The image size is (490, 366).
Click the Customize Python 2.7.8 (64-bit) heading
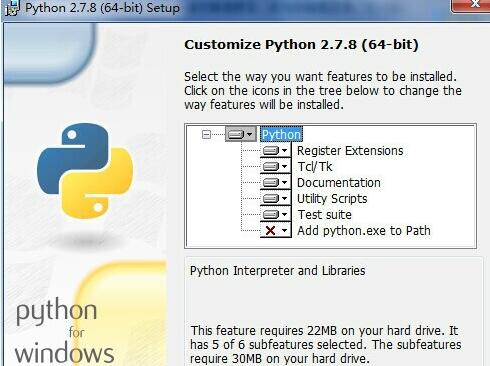coord(301,45)
